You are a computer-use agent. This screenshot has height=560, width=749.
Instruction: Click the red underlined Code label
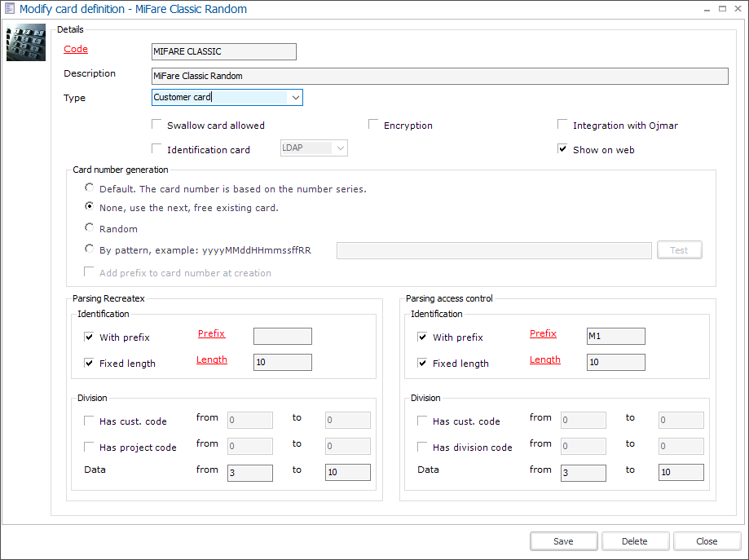tap(75, 49)
